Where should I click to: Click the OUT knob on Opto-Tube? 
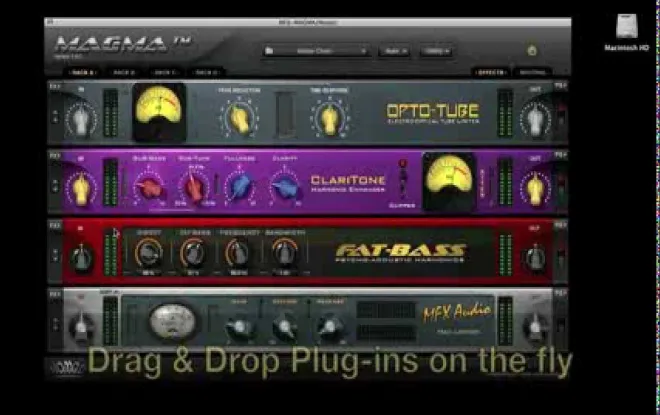[535, 120]
